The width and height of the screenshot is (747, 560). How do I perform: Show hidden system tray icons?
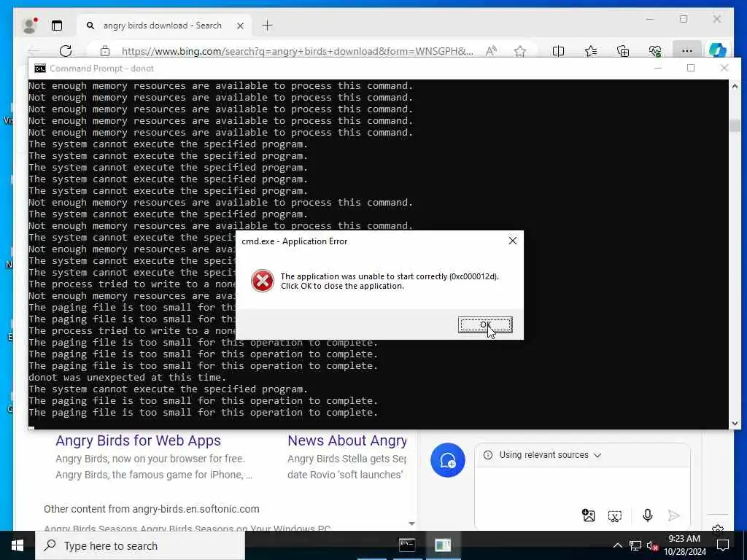click(x=617, y=545)
